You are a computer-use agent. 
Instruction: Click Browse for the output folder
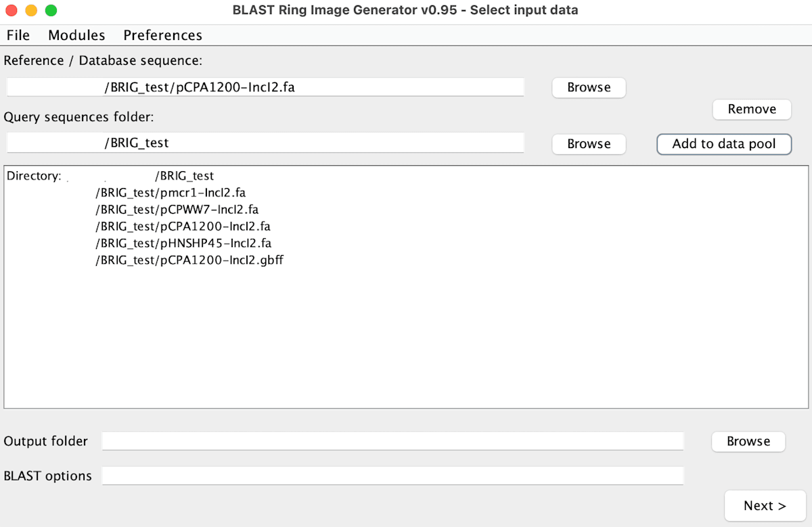(x=748, y=441)
